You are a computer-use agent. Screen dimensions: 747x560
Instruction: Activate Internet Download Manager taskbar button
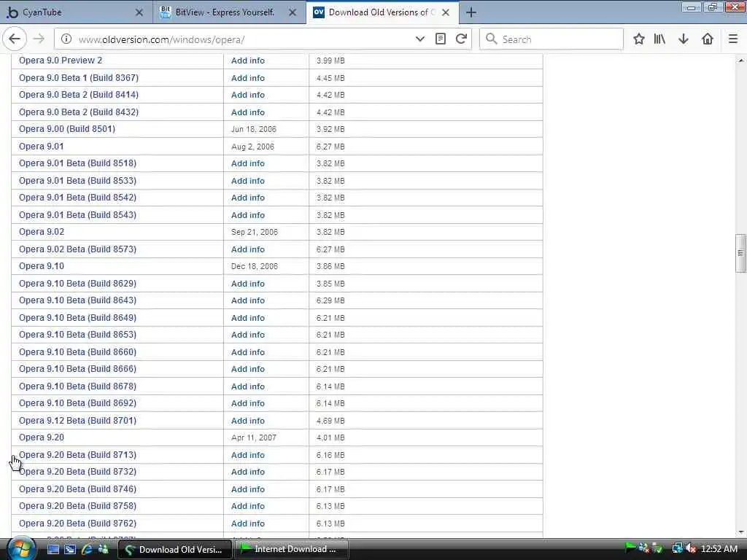pyautogui.click(x=290, y=549)
